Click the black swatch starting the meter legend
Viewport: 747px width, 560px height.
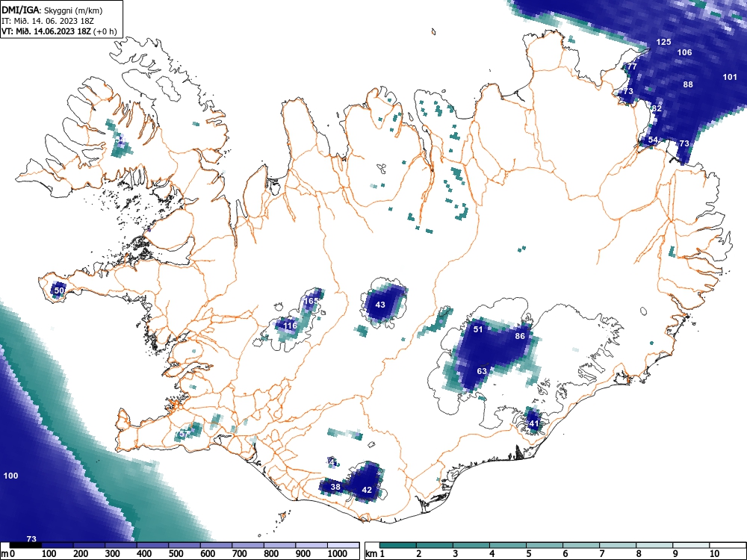[x=25, y=545]
